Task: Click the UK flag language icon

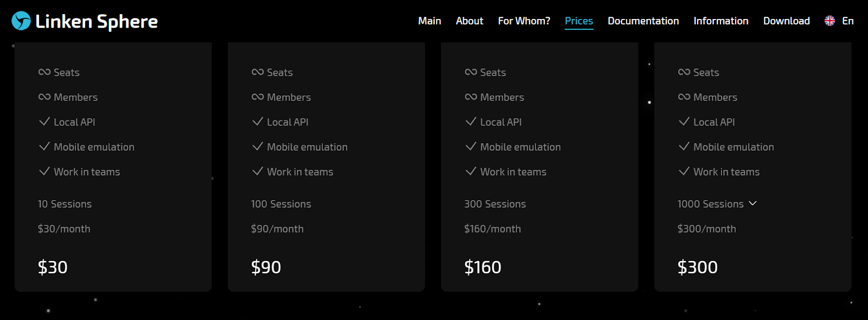Action: click(829, 21)
